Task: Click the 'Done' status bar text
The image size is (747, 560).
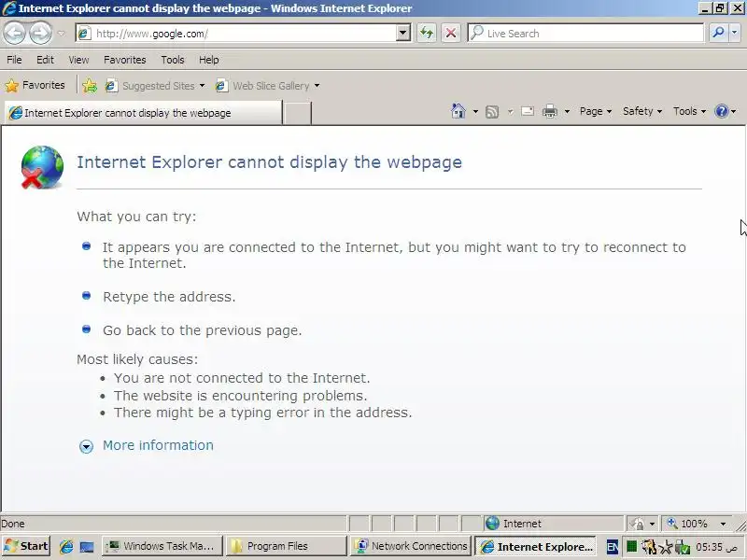Action: point(13,524)
